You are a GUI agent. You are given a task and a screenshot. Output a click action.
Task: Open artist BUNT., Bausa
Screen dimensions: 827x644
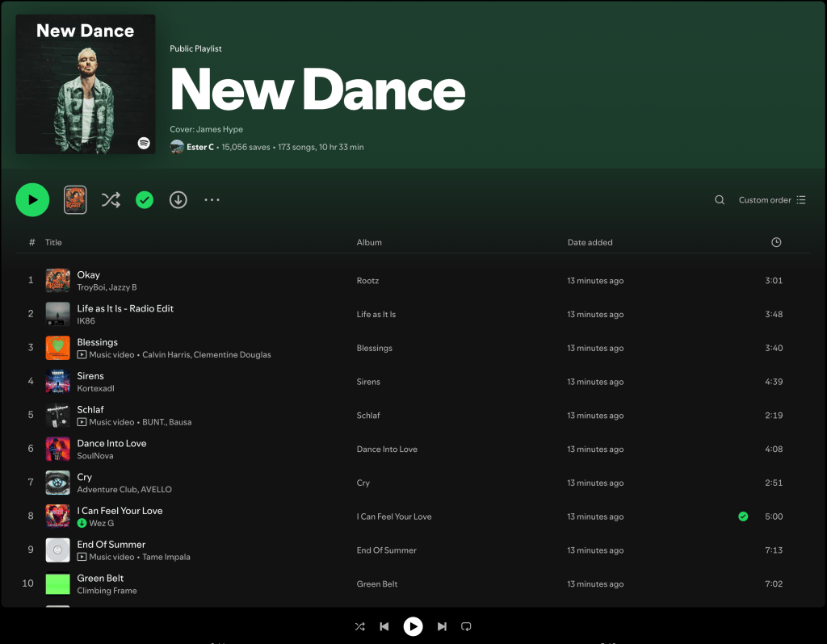[166, 422]
